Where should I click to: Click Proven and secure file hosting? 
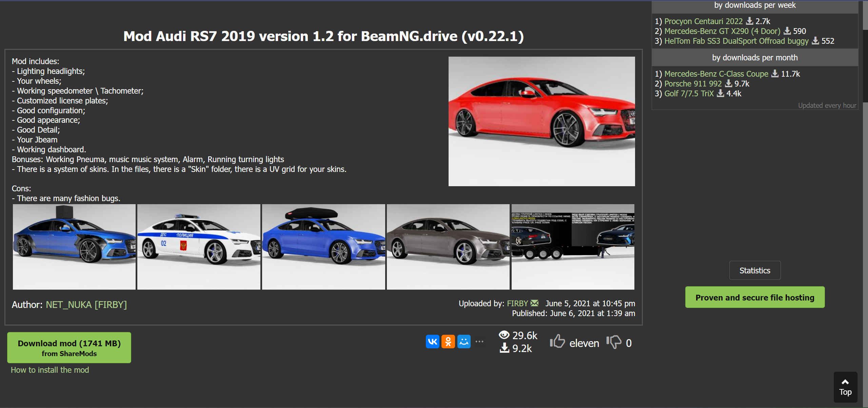coord(755,297)
